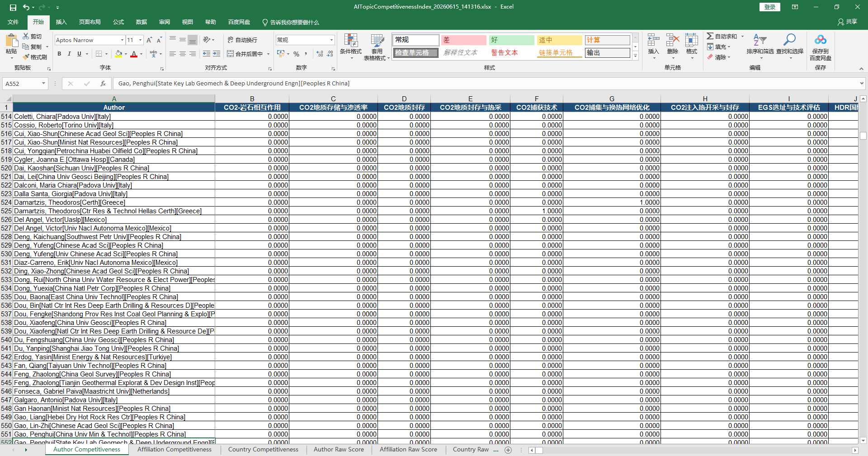This screenshot has height=456, width=868.
Task: Add a new sheet with plus button
Action: pos(508,450)
